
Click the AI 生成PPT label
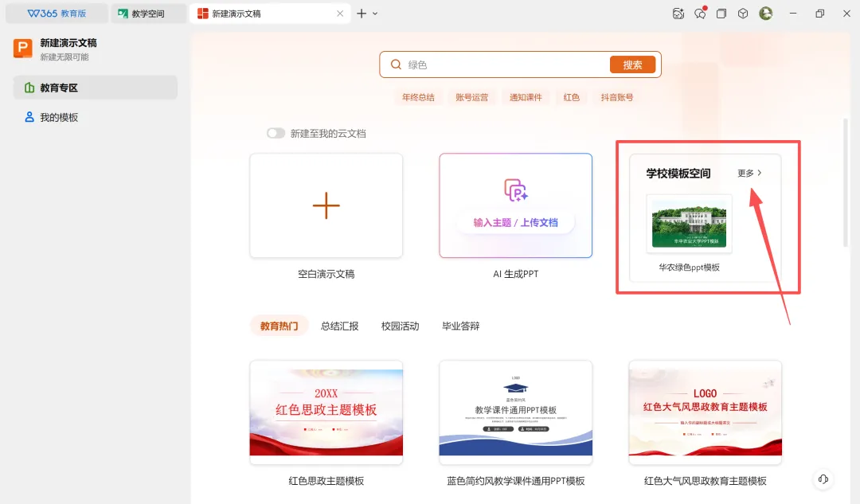tap(515, 274)
